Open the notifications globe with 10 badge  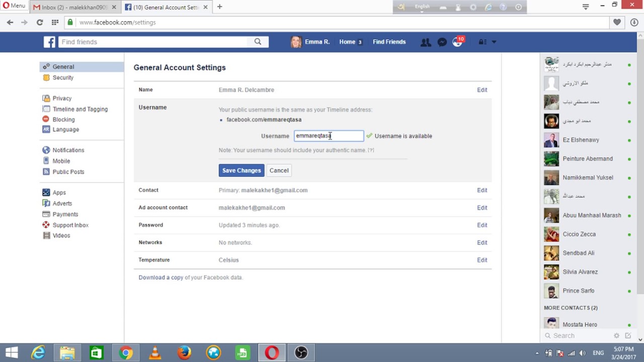point(457,42)
